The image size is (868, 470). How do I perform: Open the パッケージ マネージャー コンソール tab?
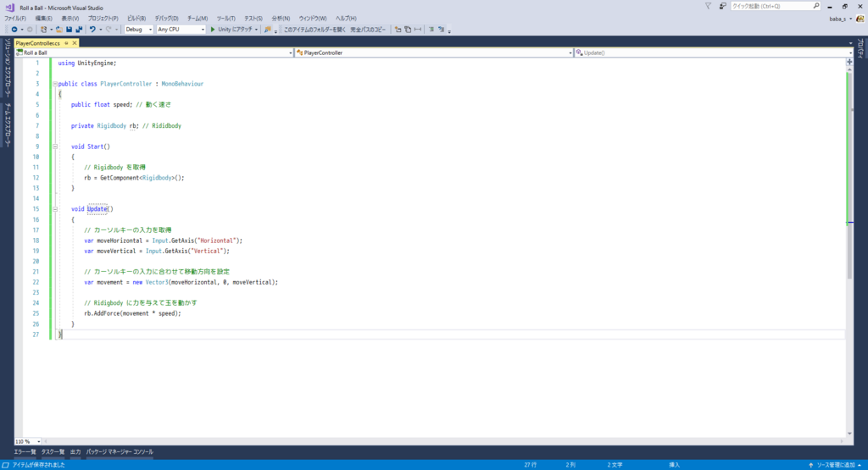[120, 451]
